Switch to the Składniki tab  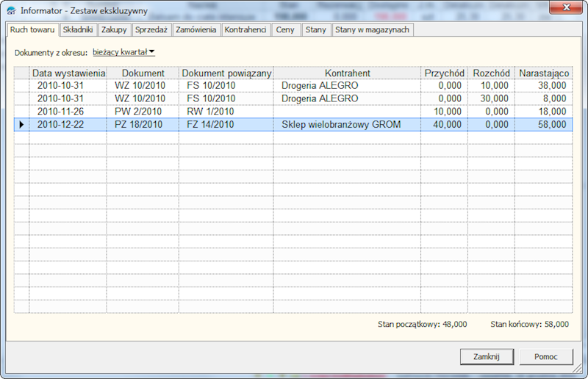[x=77, y=30]
